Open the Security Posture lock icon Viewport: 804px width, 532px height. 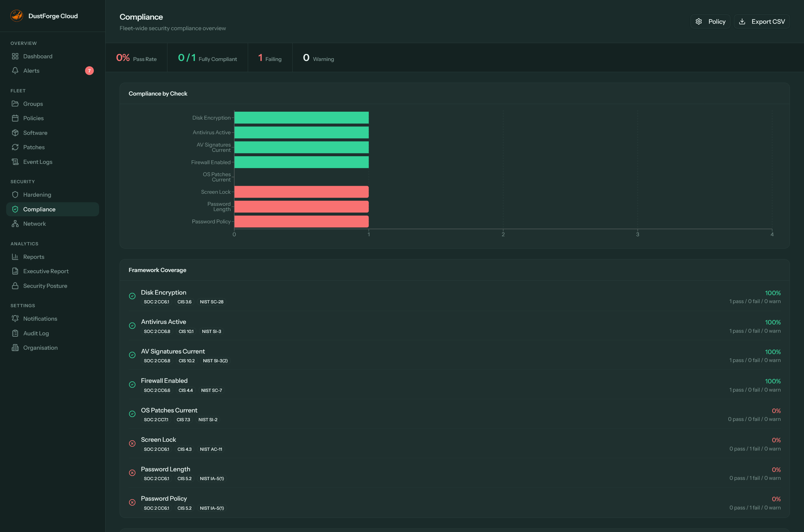pyautogui.click(x=15, y=285)
